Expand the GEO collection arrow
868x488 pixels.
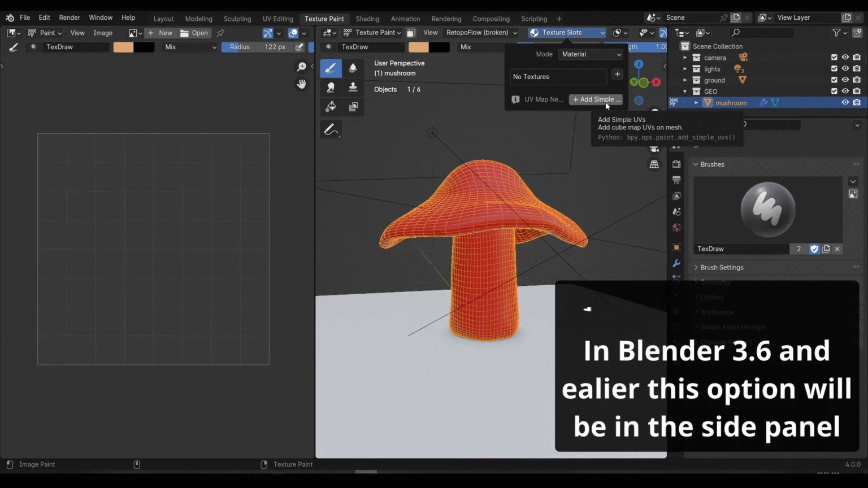(x=685, y=91)
